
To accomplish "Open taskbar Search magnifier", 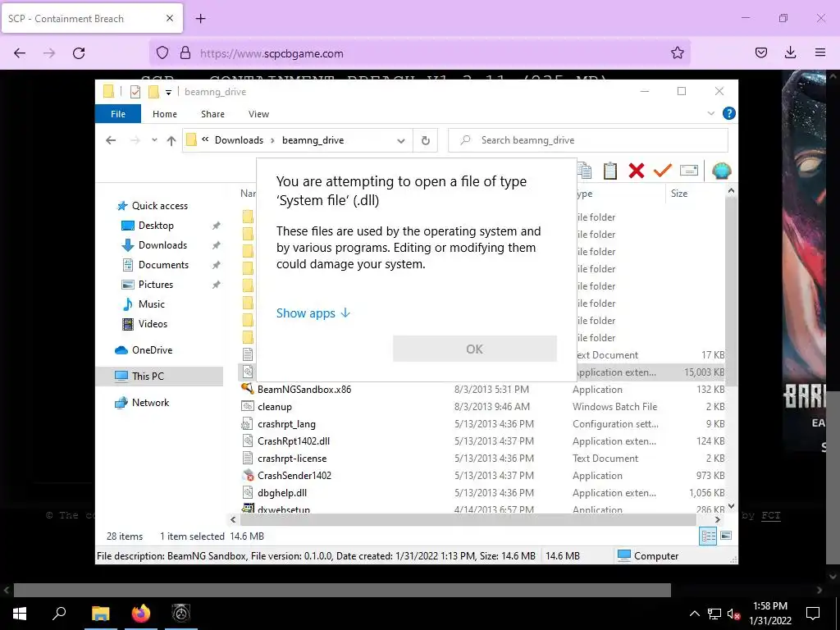I will [x=59, y=614].
